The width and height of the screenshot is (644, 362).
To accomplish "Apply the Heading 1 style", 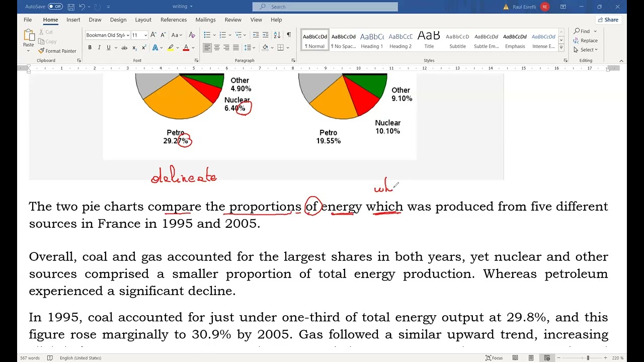I will coord(372,40).
